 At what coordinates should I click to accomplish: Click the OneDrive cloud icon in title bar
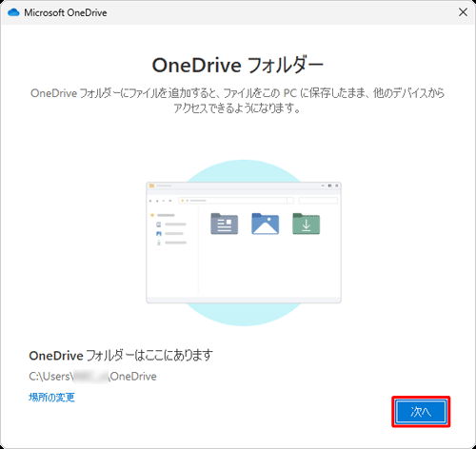(x=13, y=12)
